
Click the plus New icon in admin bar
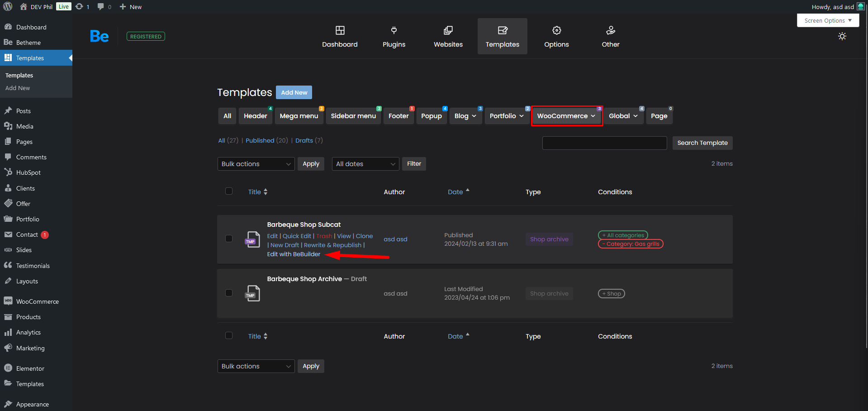123,7
